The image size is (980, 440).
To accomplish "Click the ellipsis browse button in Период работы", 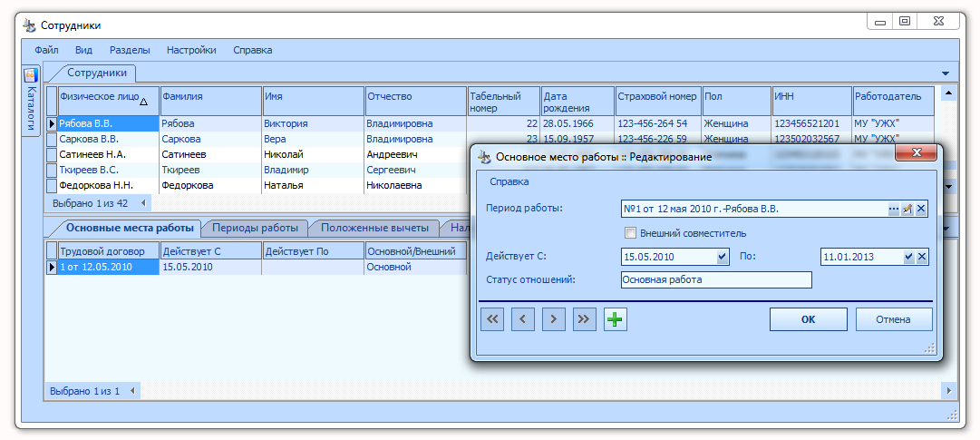I will 894,209.
